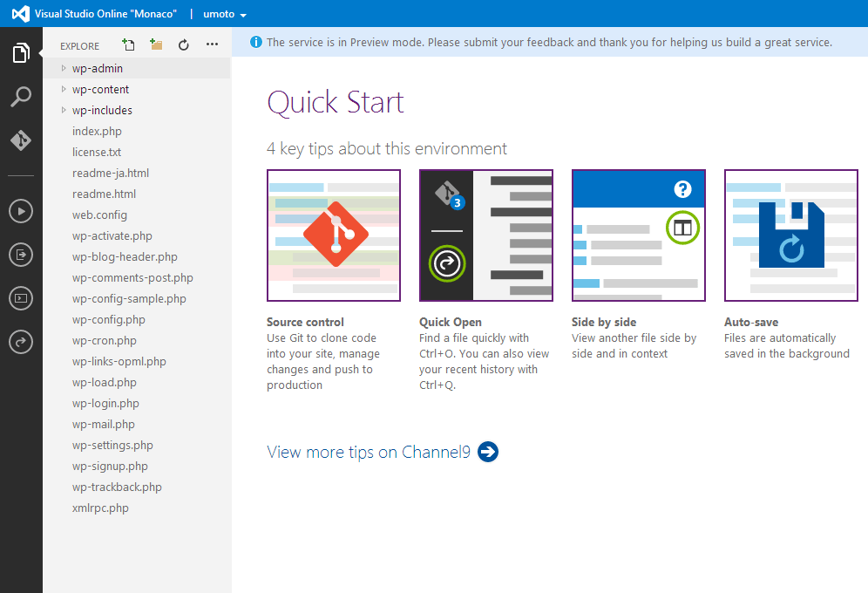This screenshot has width=868, height=593.
Task: Open web.config file
Action: coord(99,215)
